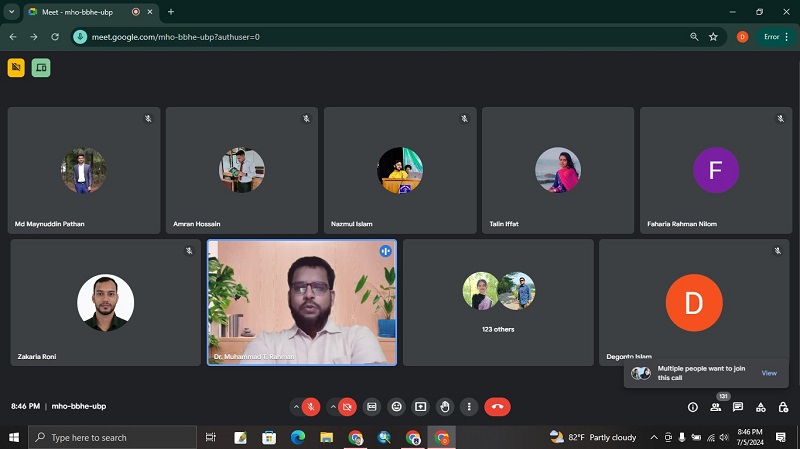The height and width of the screenshot is (449, 800).
Task: Click Faharia Rahman Nilom's purple F avatar
Action: pos(716,170)
